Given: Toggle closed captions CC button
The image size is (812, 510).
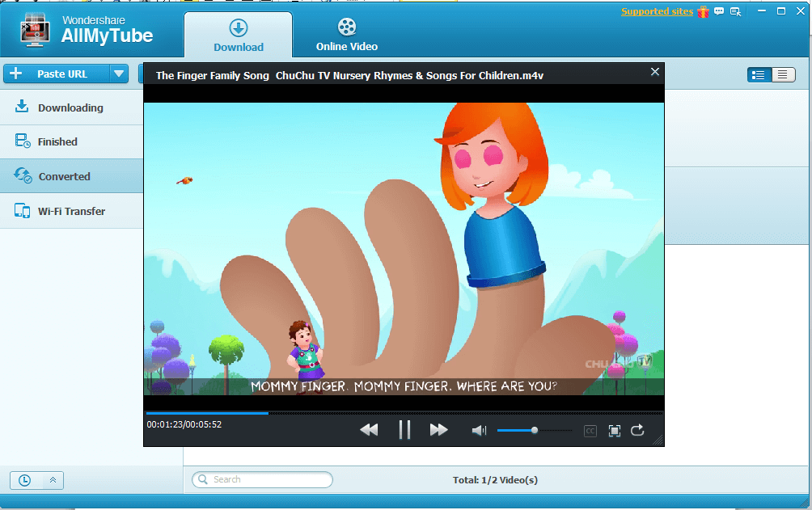Looking at the screenshot, I should [590, 431].
